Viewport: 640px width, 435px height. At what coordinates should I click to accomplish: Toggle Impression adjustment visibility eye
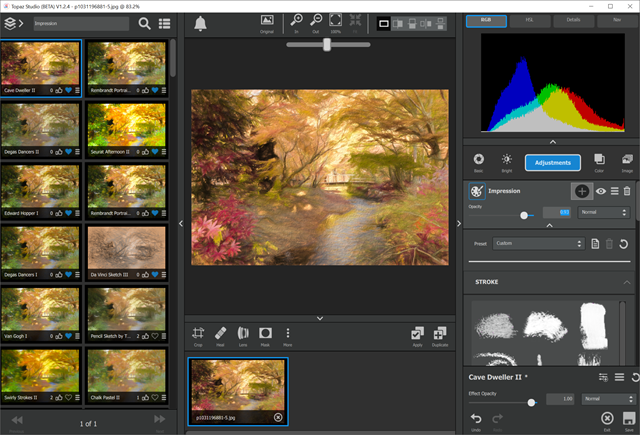coord(601,191)
